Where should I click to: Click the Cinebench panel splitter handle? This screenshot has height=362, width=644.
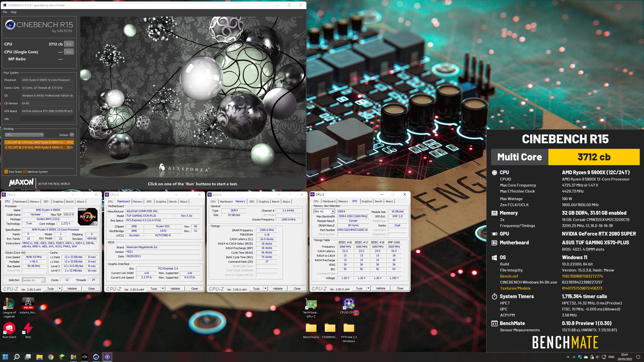(x=79, y=102)
